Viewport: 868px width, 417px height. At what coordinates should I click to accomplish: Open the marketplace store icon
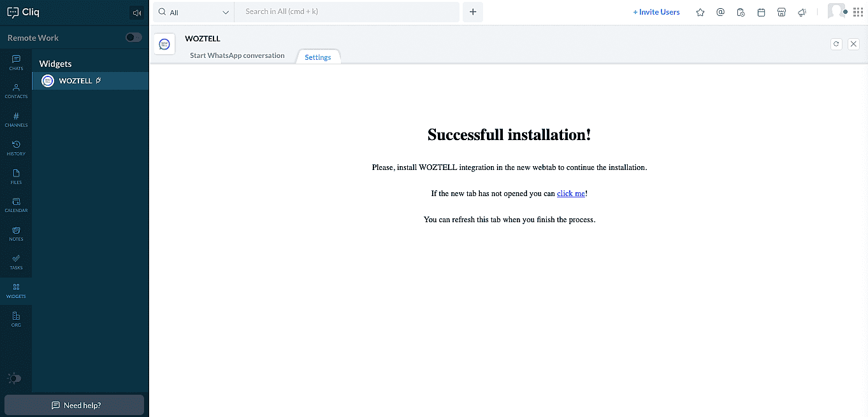pyautogui.click(x=781, y=12)
